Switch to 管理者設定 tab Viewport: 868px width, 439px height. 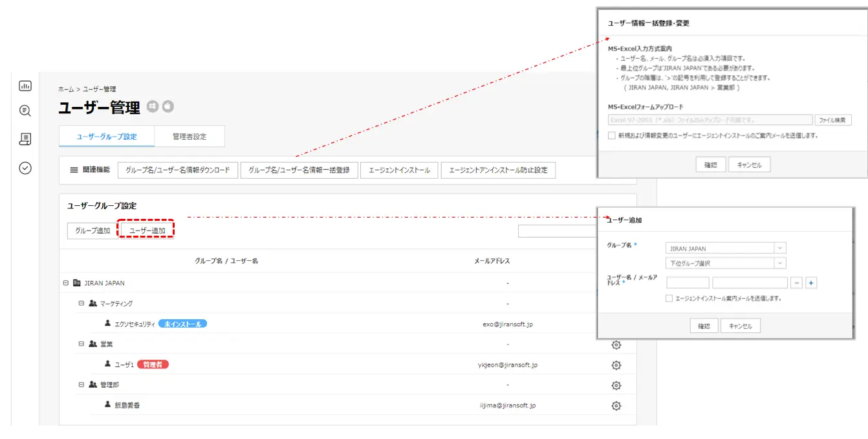(x=190, y=137)
